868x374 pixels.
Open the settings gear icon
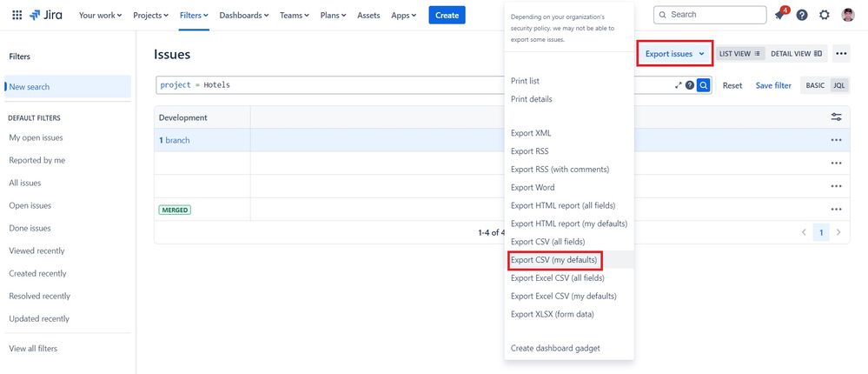825,16
